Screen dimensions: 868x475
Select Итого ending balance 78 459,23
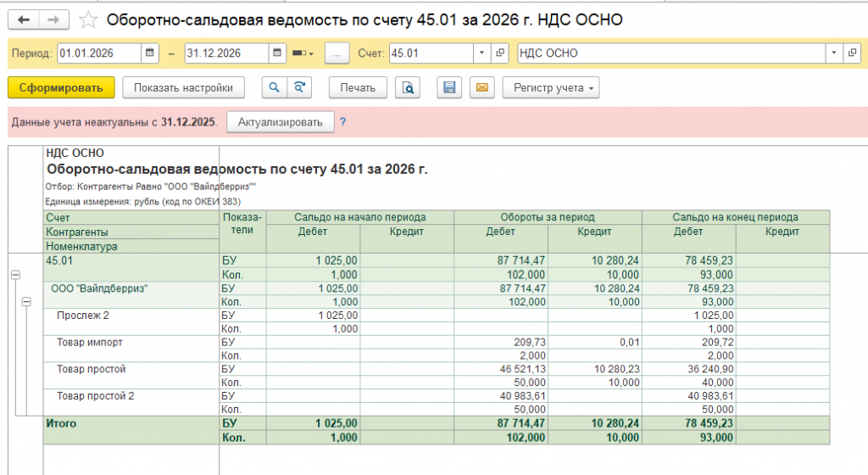pyautogui.click(x=688, y=423)
